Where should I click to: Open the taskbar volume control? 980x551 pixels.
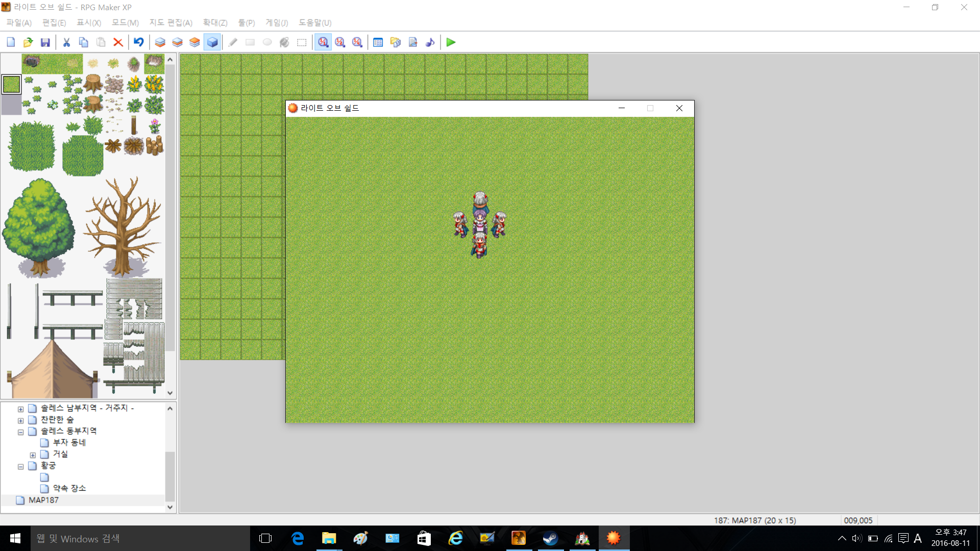pyautogui.click(x=857, y=538)
